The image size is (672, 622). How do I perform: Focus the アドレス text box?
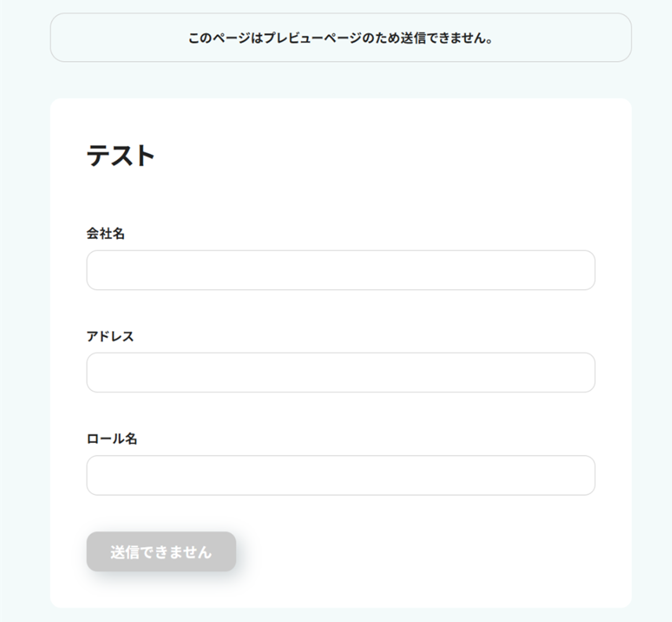(x=341, y=372)
